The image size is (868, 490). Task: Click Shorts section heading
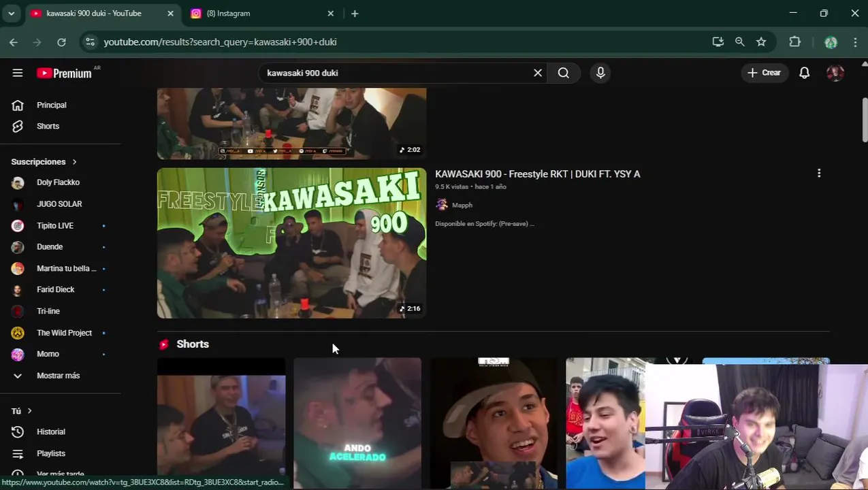click(193, 344)
